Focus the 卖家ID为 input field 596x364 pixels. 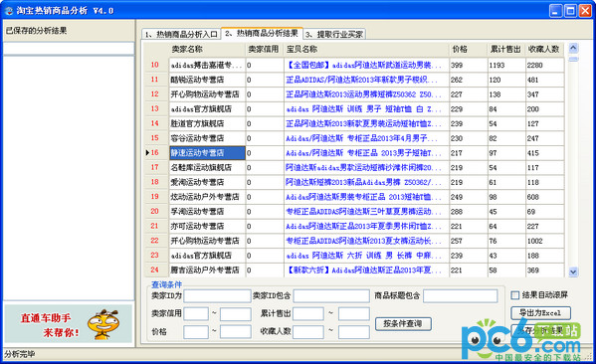218,295
